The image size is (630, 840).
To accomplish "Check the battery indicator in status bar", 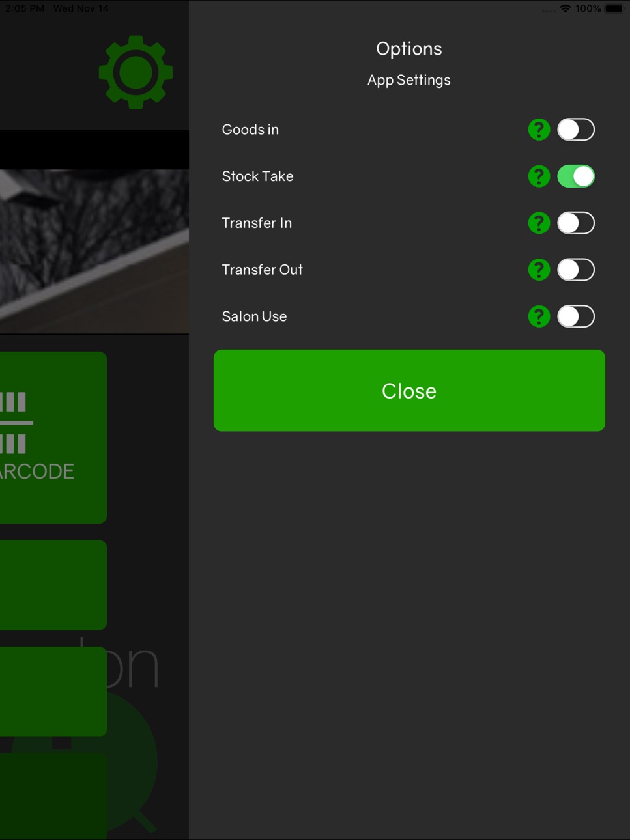I will tap(614, 8).
